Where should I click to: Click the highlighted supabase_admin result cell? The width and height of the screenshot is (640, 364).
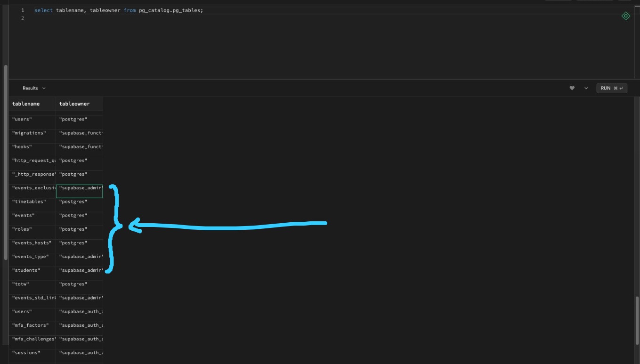click(79, 188)
